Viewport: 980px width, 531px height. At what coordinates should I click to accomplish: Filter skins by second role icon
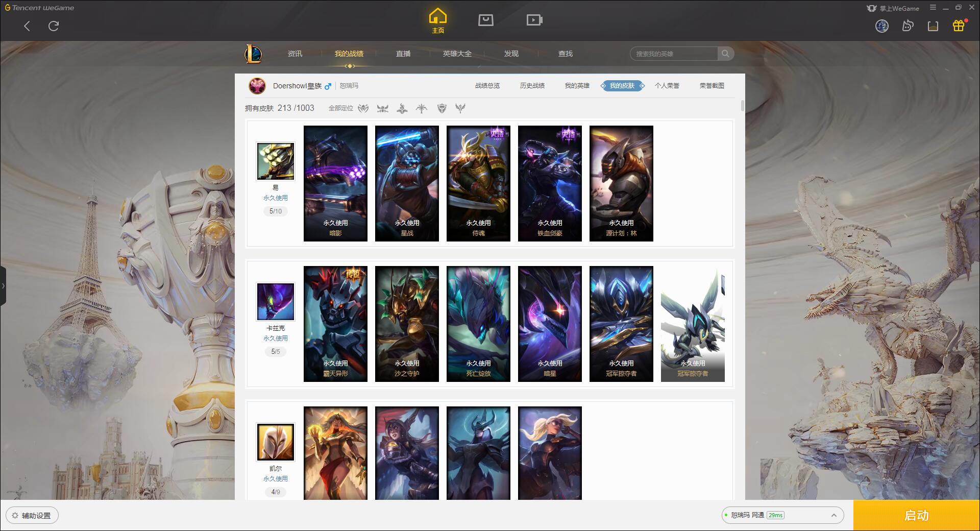pyautogui.click(x=383, y=108)
